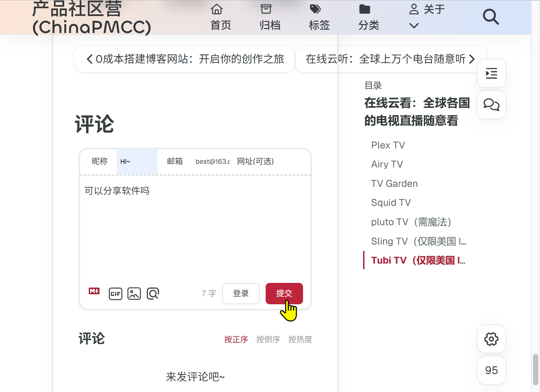Open the 归档 archive page

click(x=270, y=17)
